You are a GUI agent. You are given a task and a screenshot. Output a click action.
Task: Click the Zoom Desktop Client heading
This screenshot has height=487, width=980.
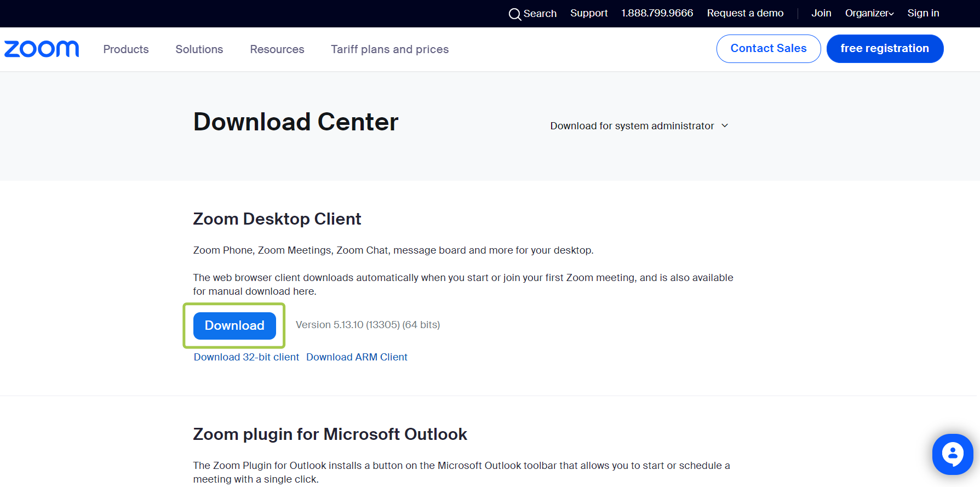click(x=277, y=219)
